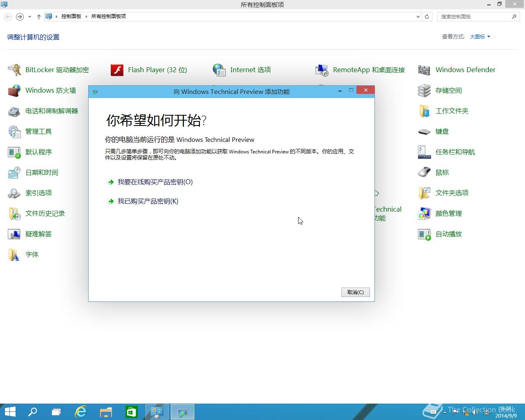
Task: Open the work folders icon
Action: coord(425,111)
